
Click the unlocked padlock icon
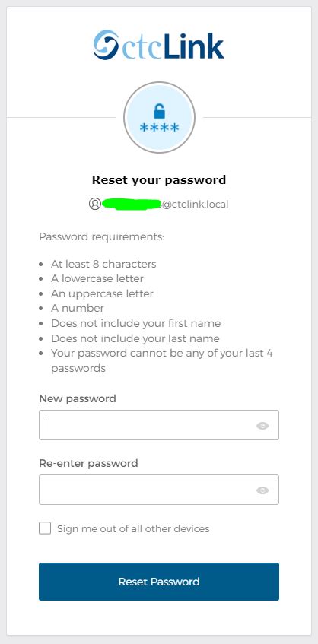[159, 111]
